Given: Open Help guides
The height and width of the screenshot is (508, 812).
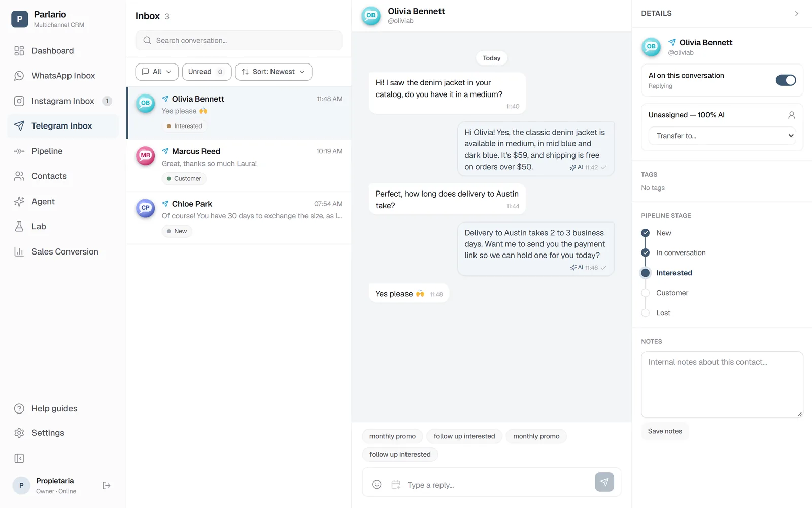Looking at the screenshot, I should click(x=63, y=409).
